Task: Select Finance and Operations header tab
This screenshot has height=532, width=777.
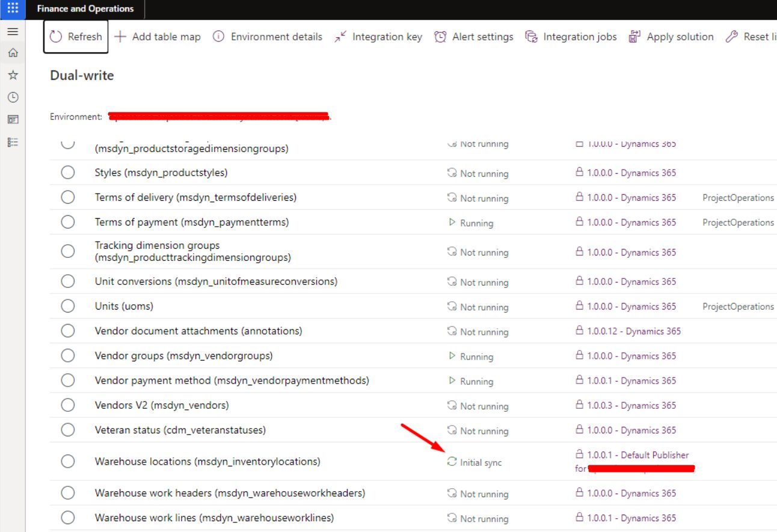Action: pyautogui.click(x=85, y=9)
